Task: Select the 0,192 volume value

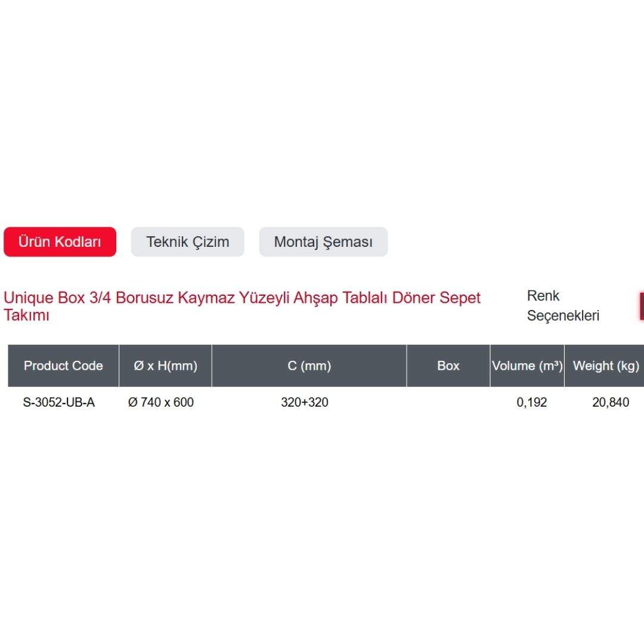Action: [x=531, y=402]
